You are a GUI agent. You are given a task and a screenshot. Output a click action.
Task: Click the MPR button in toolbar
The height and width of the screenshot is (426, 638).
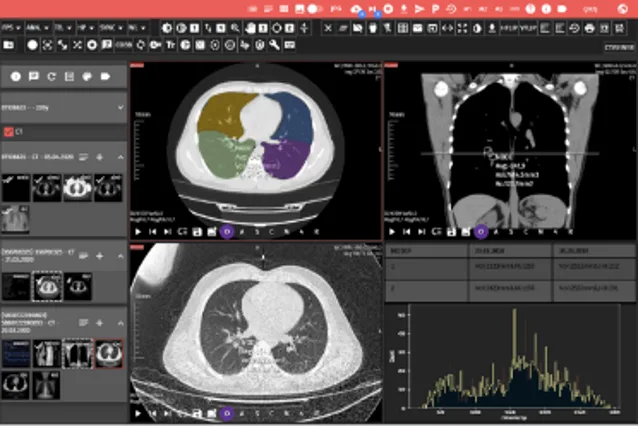(x=126, y=45)
